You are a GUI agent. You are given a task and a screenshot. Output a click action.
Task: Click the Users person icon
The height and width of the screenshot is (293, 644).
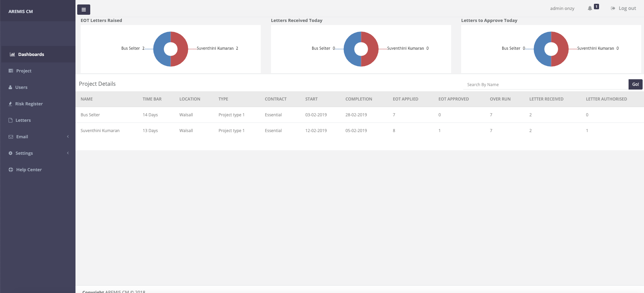(10, 87)
